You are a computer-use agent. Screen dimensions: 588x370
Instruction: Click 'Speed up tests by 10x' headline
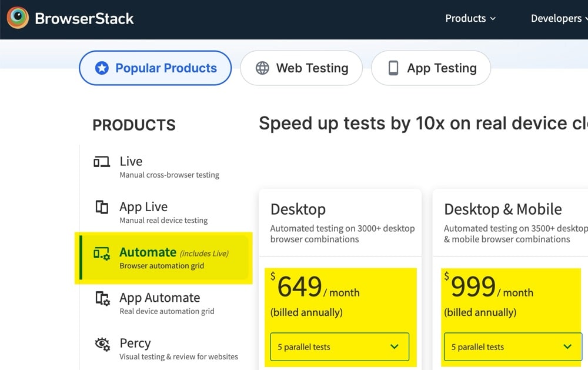tap(423, 123)
